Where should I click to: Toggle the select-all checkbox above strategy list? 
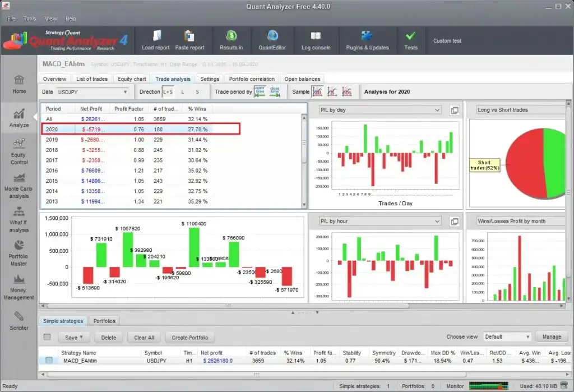pos(47,337)
